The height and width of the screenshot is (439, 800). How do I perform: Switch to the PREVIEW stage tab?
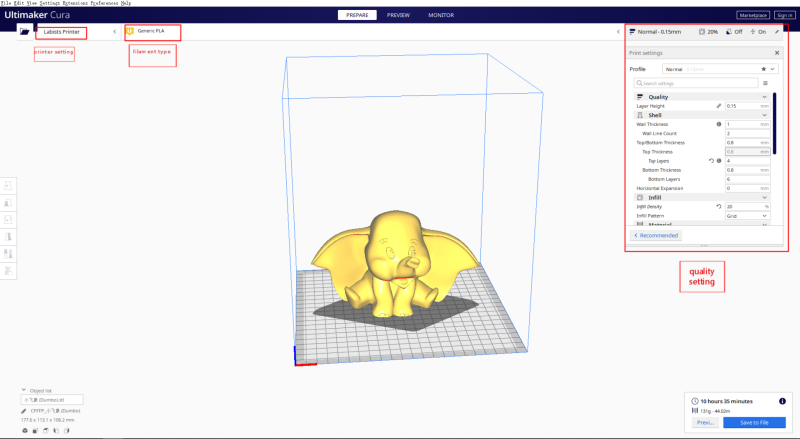398,15
